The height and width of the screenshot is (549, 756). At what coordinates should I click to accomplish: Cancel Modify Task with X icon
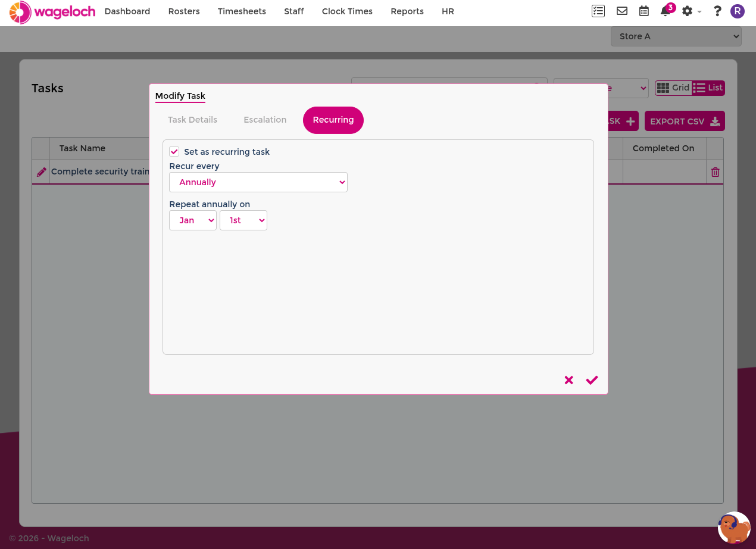click(569, 380)
